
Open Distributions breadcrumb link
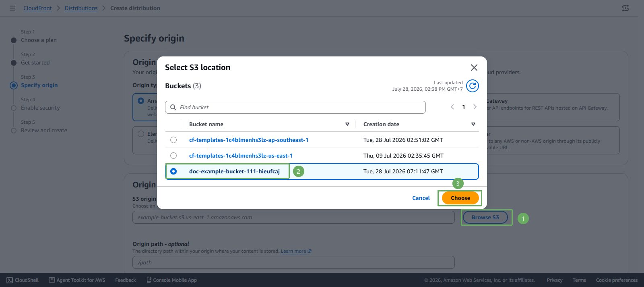(81, 8)
